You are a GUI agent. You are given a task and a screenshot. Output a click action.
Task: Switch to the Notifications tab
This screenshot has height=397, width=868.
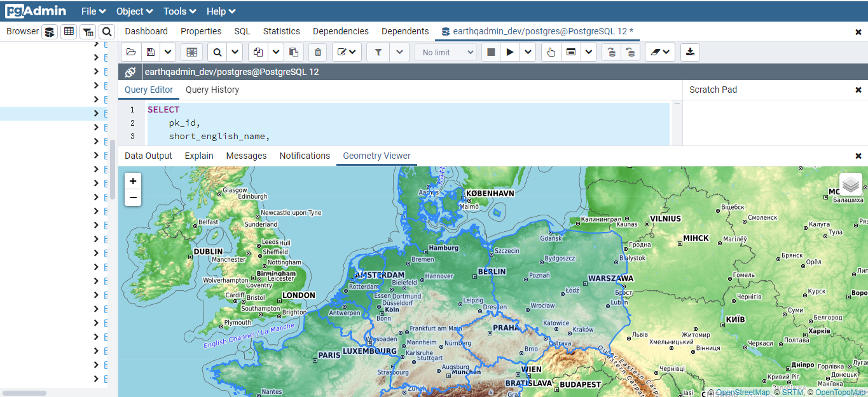click(x=305, y=156)
